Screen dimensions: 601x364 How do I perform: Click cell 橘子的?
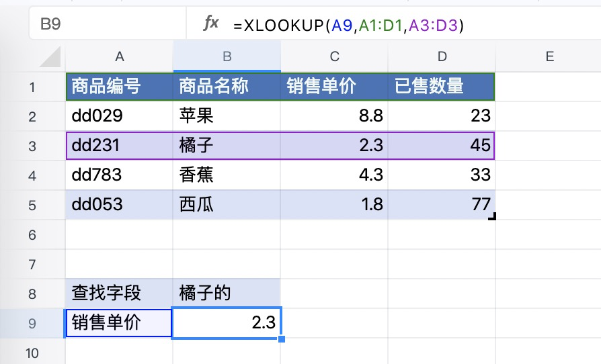pos(227,293)
